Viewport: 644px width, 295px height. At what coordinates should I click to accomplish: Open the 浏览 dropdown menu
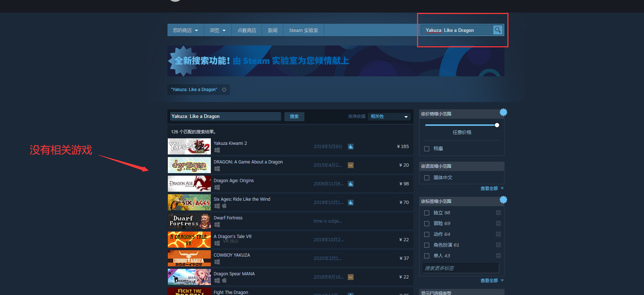coord(218,30)
